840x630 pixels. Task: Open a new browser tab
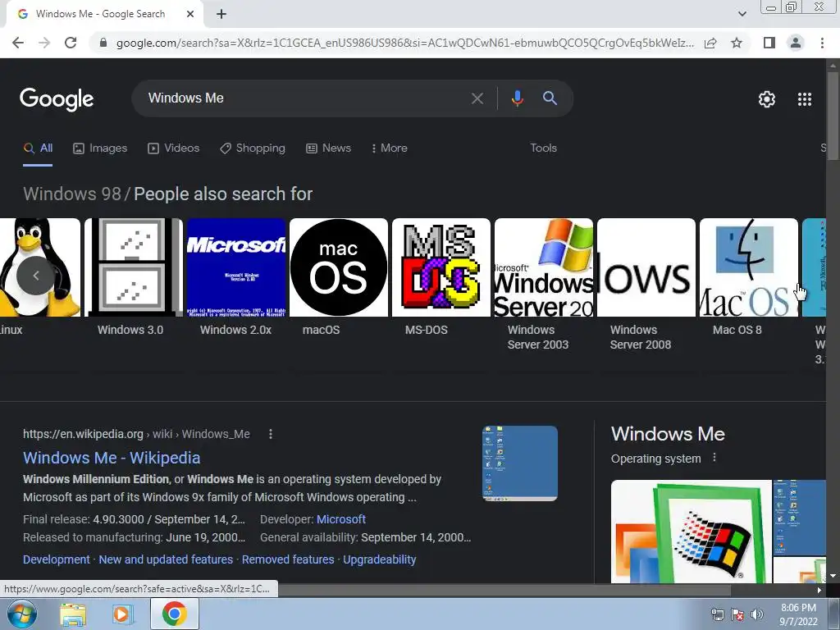click(x=221, y=15)
